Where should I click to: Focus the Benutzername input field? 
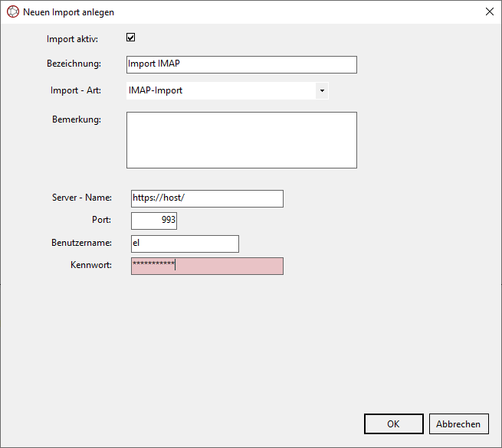185,244
